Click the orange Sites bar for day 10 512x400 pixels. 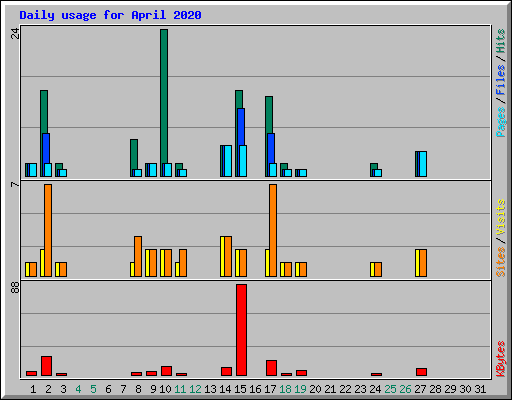pos(168,263)
